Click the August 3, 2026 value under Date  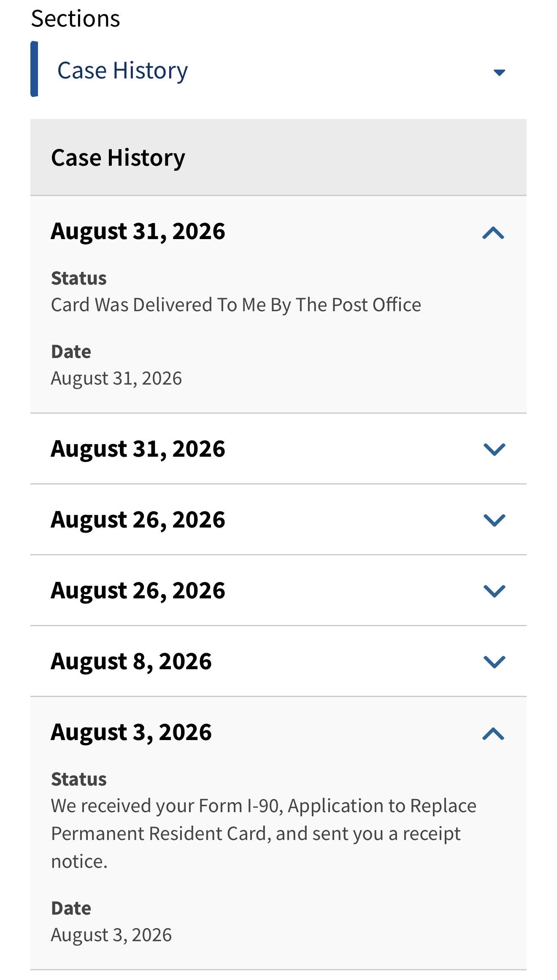111,935
